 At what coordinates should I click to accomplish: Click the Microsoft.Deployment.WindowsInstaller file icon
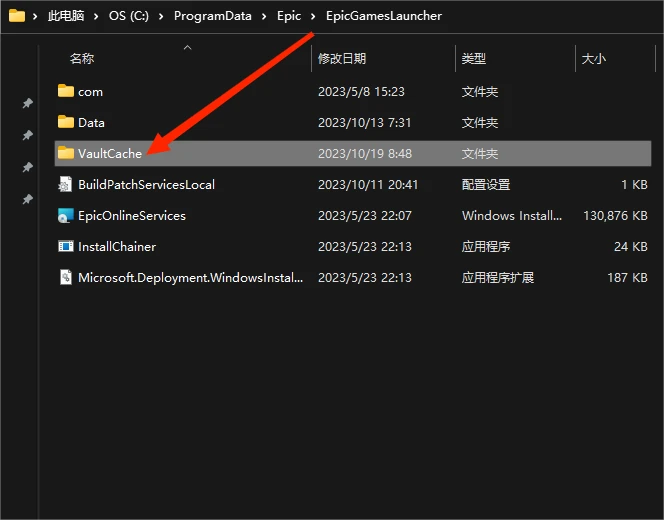click(66, 277)
